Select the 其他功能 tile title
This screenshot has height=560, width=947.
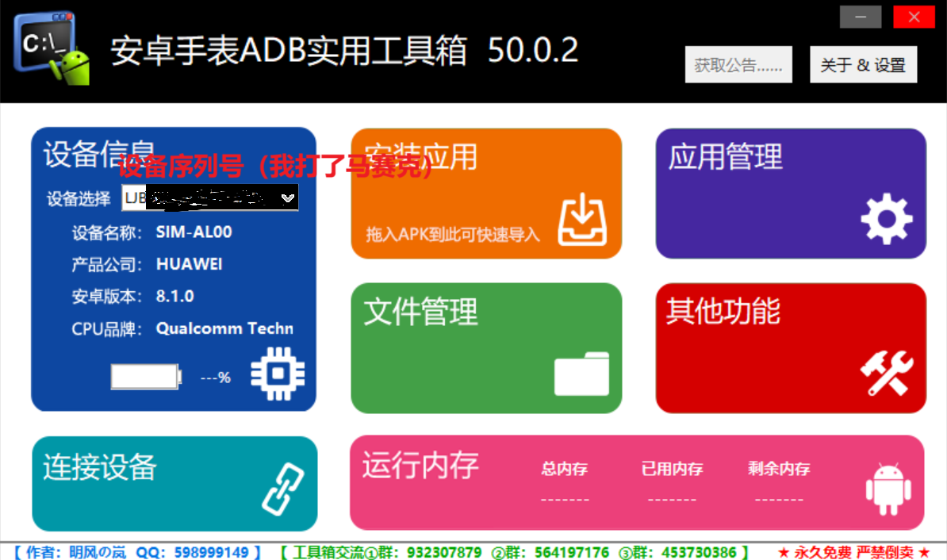pos(723,312)
